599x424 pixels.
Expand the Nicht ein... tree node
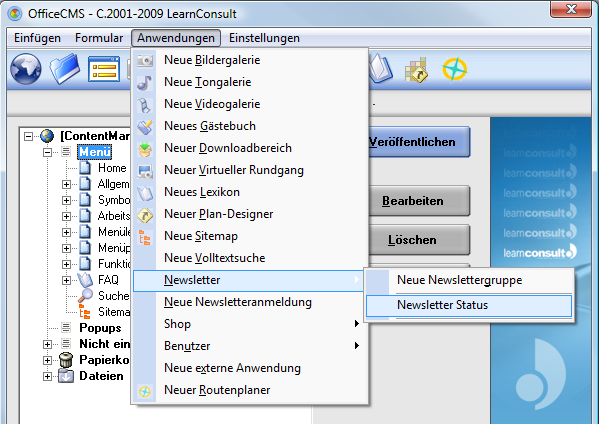(47, 344)
